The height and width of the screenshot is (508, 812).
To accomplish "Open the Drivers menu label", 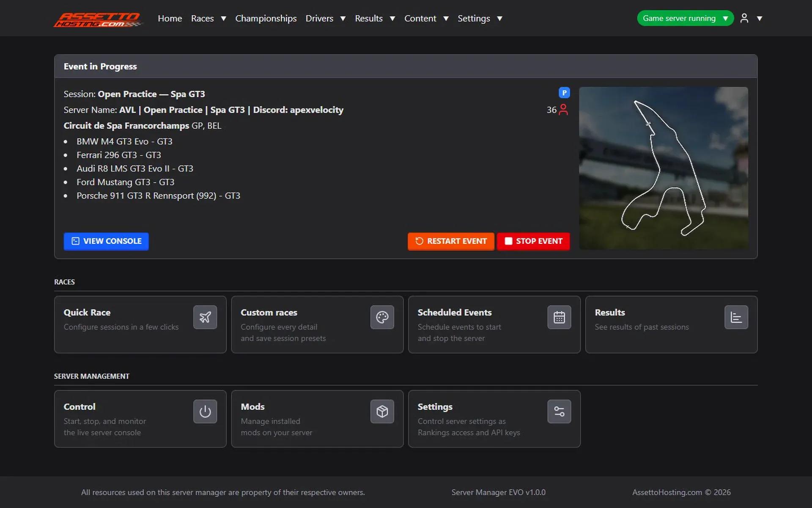I will [x=319, y=19].
